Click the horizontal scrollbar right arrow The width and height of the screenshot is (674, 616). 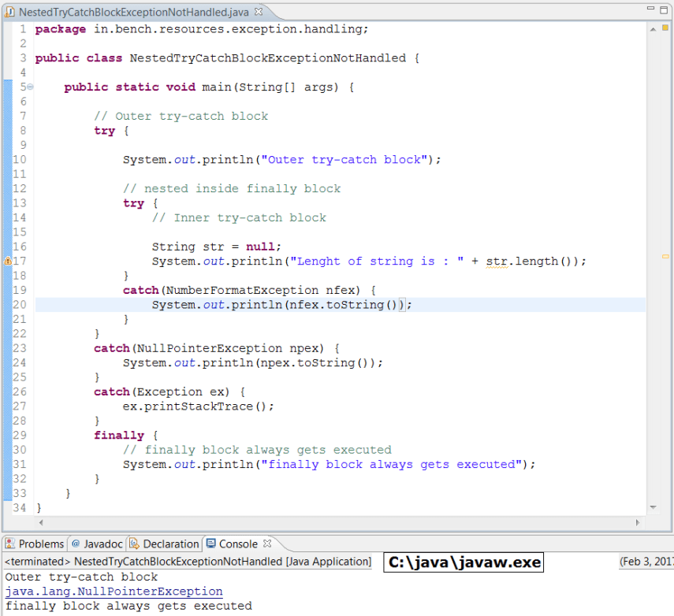(x=638, y=522)
